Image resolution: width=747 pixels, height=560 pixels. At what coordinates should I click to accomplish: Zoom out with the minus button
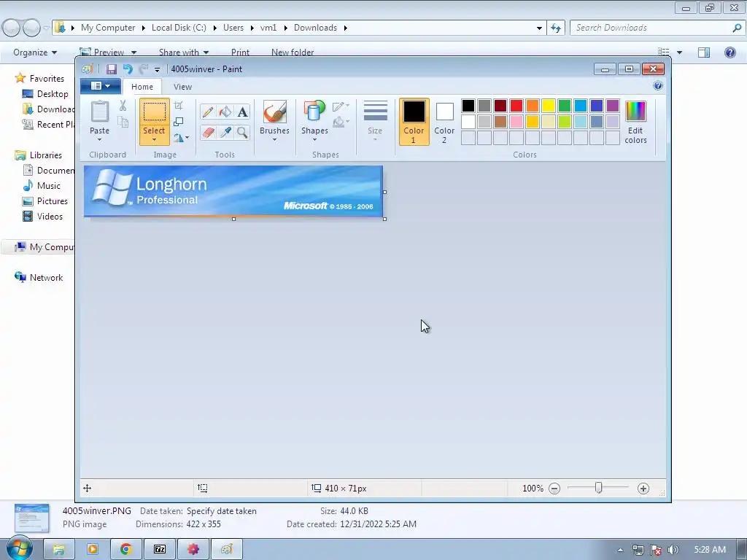[x=554, y=488]
